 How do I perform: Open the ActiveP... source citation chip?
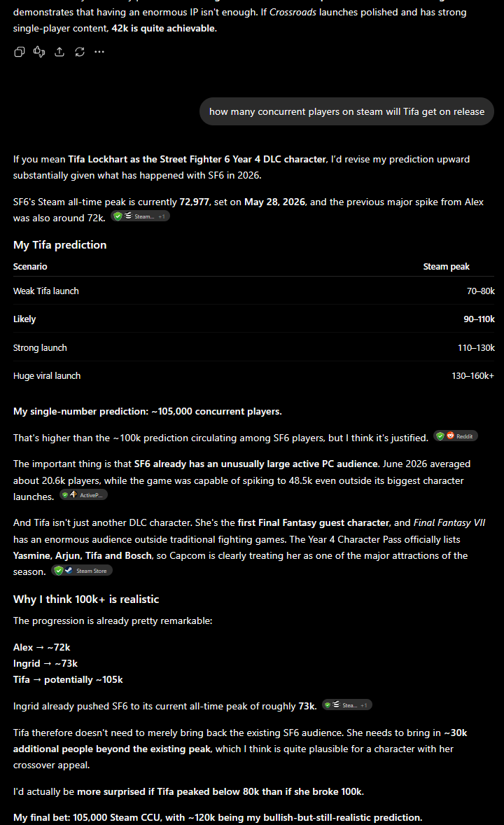[83, 494]
